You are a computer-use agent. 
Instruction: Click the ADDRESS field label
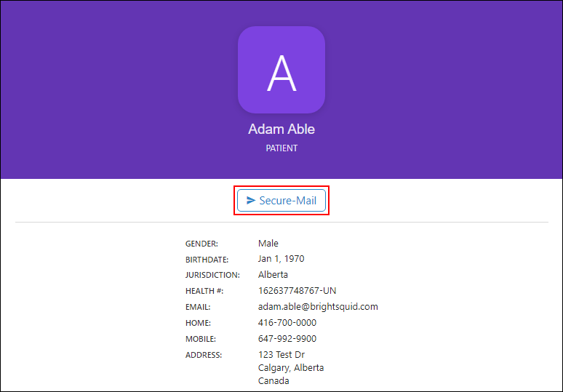coord(204,355)
